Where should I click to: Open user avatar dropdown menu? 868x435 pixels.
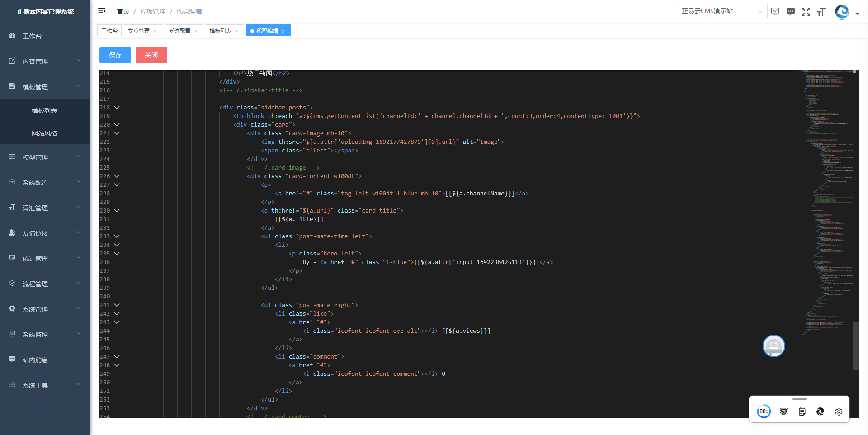tap(846, 12)
